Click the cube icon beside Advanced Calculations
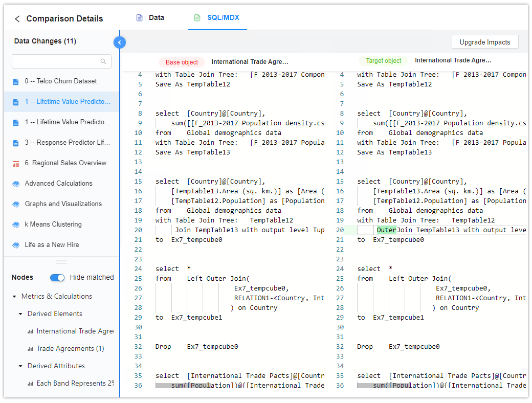Screen dimensions: 532x403 (x=16, y=184)
